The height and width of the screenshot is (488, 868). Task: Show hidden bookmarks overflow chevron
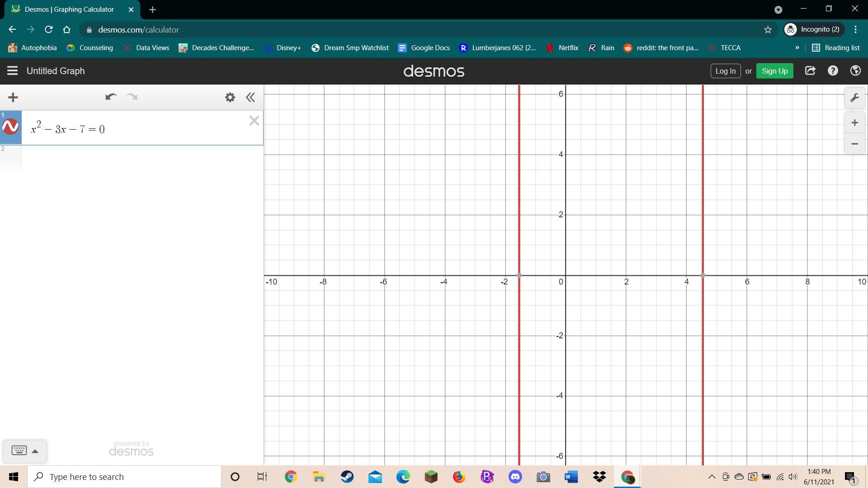pos(797,47)
